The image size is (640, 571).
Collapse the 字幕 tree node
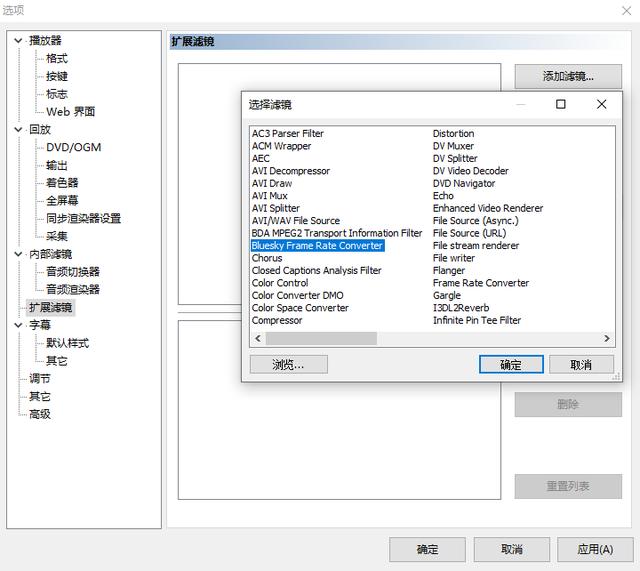coord(18,325)
